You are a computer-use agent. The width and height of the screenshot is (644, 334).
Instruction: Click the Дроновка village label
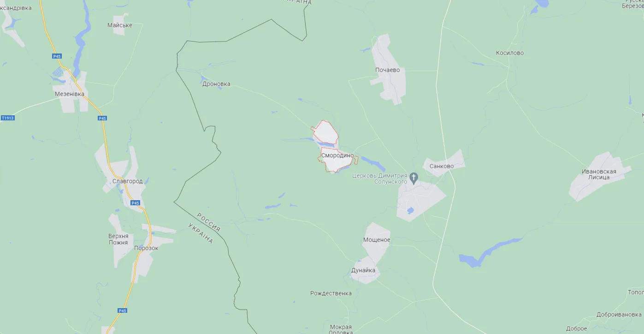[216, 84]
